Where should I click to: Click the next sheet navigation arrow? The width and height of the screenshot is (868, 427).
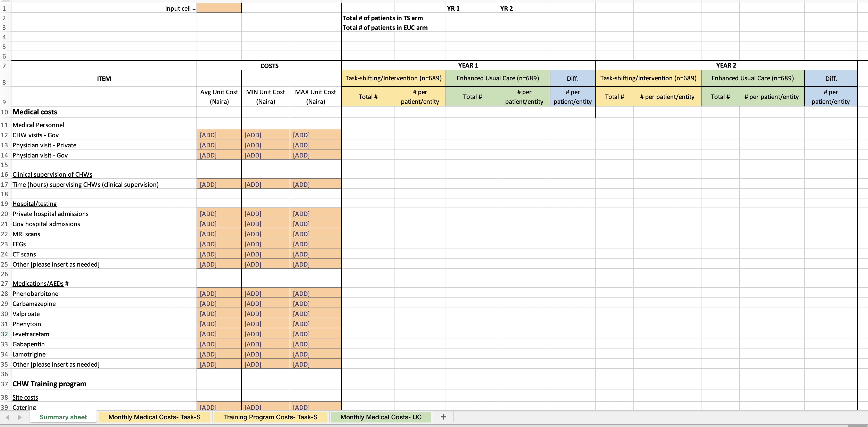(x=19, y=417)
